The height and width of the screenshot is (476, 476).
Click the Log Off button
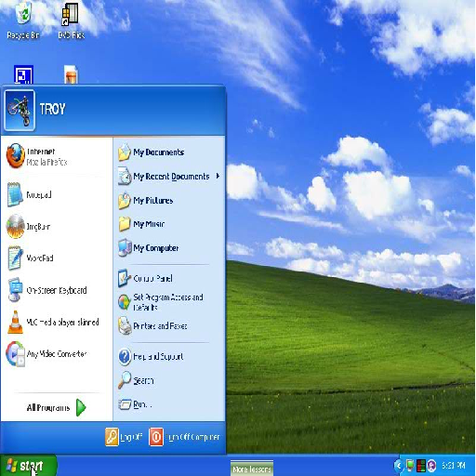pyautogui.click(x=124, y=437)
